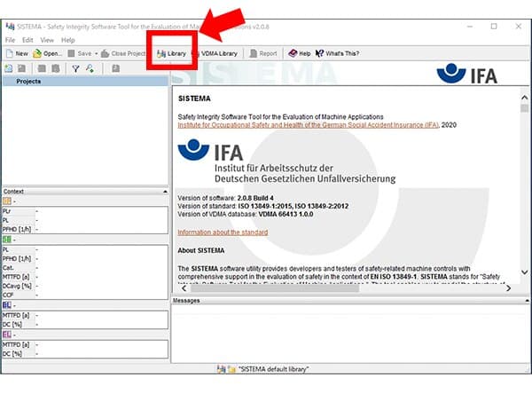Click the scroll-up arrow of the info pane
This screenshot has width=532, height=394.
[525, 98]
